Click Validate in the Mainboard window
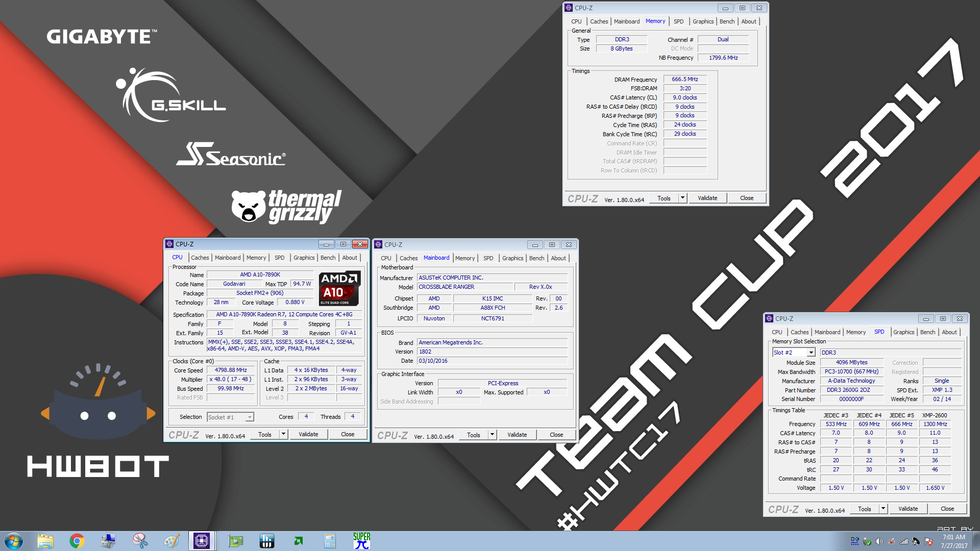The width and height of the screenshot is (980, 551). coord(517,435)
